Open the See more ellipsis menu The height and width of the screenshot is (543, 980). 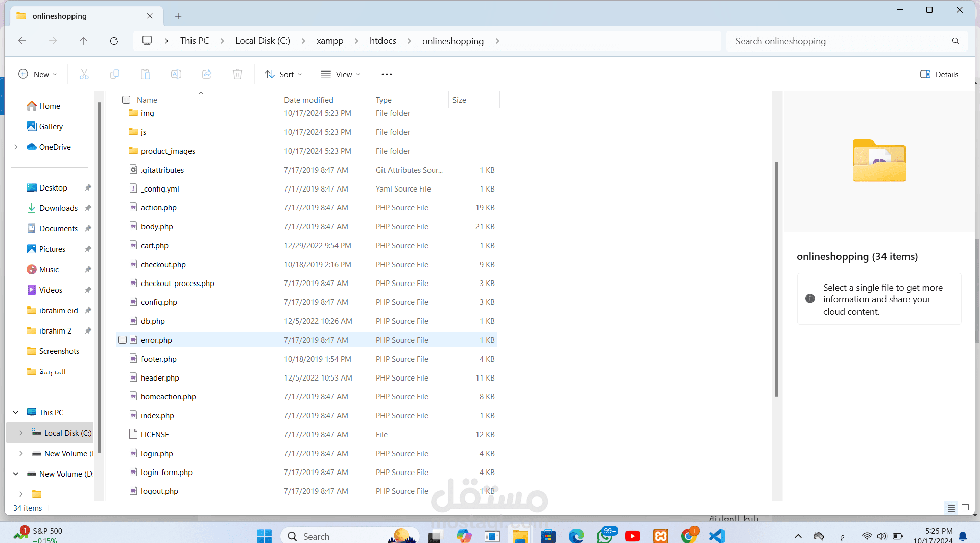387,75
